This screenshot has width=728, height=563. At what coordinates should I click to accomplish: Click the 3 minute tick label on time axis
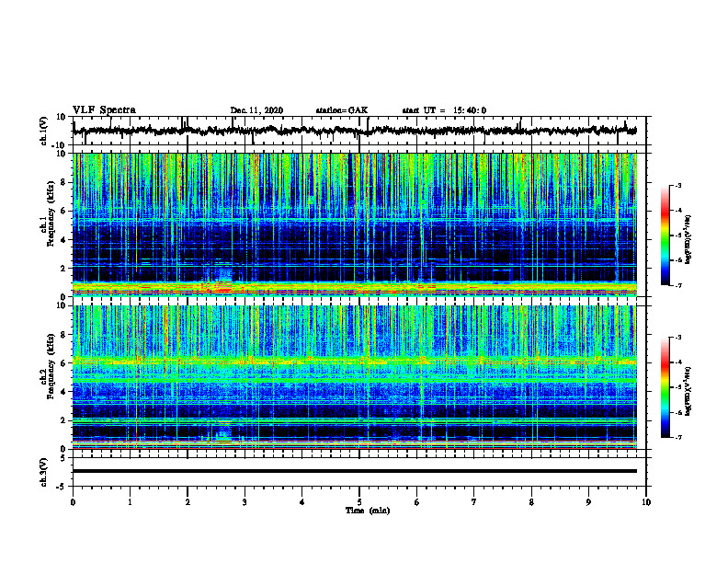pyautogui.click(x=245, y=502)
